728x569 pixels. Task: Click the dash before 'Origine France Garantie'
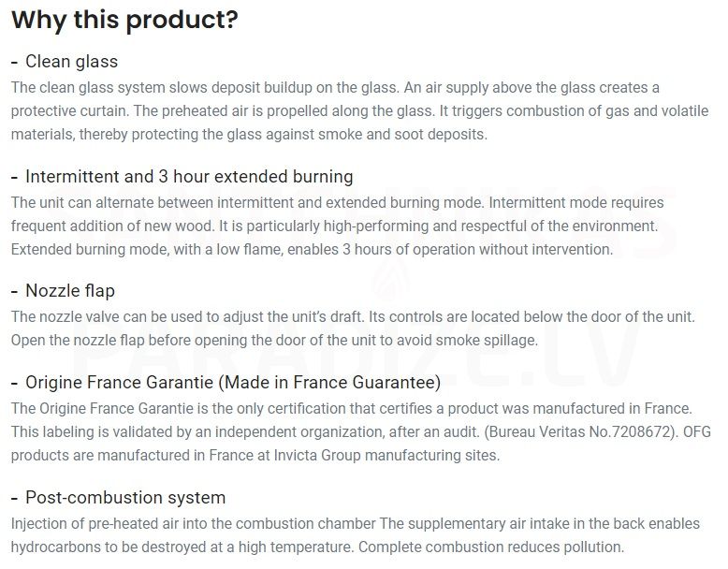[x=14, y=383]
